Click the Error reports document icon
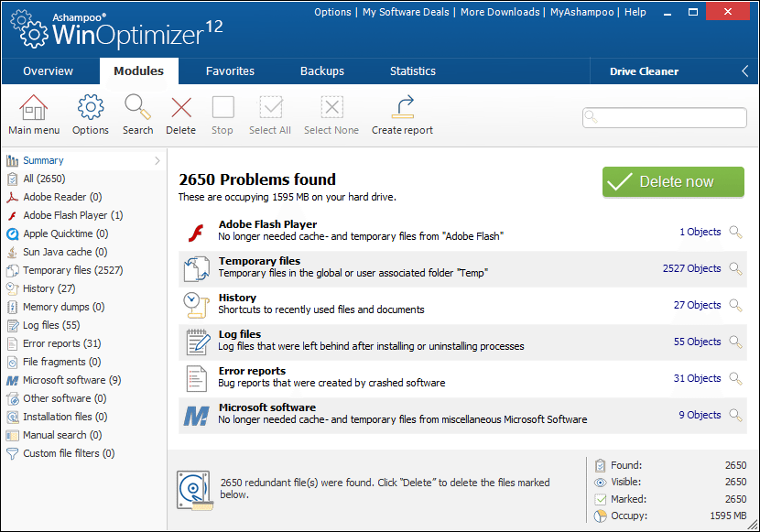The height and width of the screenshot is (532, 760). point(196,378)
